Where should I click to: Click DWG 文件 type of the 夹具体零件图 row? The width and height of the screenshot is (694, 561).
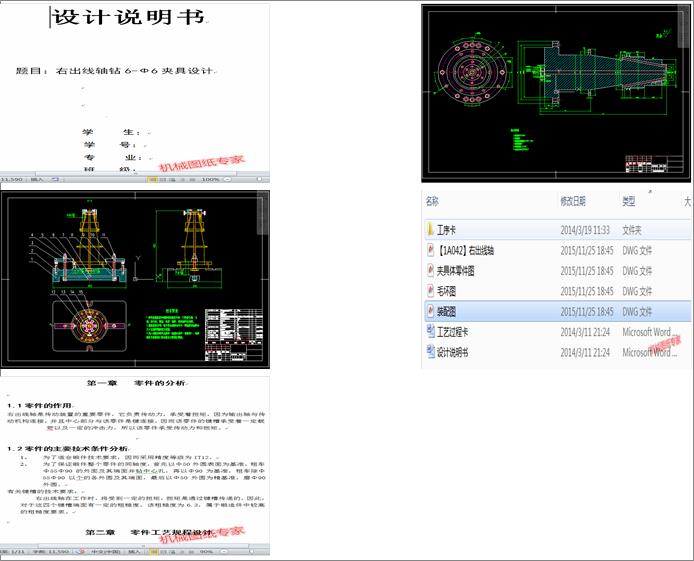[637, 271]
